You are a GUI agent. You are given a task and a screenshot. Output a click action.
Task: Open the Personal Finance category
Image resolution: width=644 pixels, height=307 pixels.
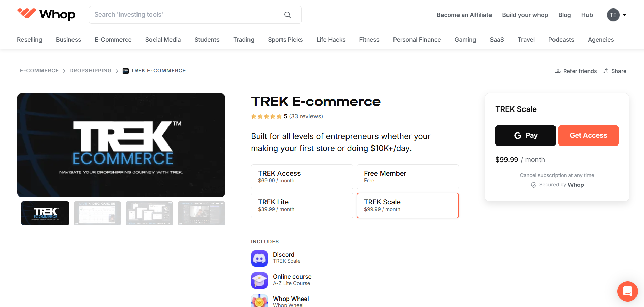417,39
